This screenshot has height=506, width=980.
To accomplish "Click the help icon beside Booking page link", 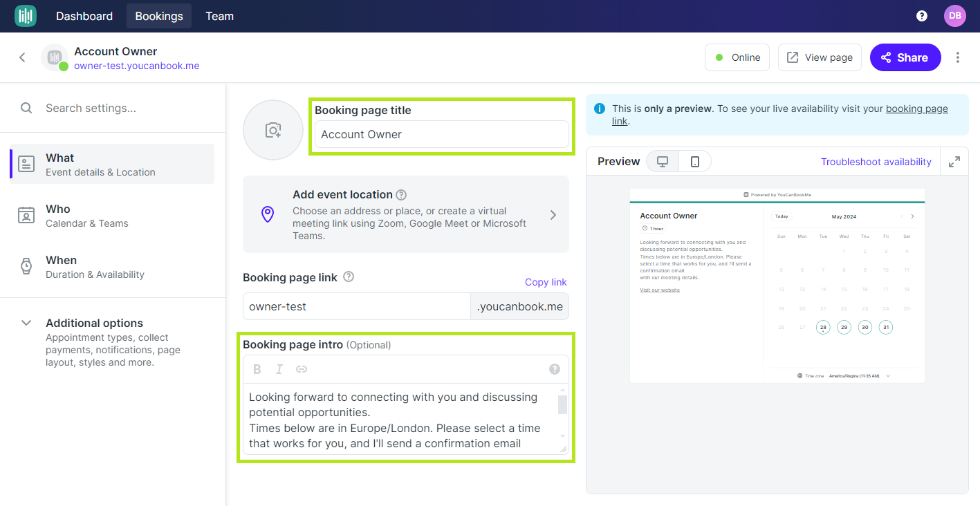I will 349,277.
